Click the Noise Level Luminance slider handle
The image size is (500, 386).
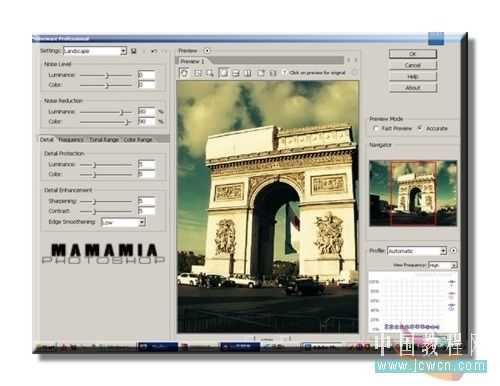coord(107,76)
